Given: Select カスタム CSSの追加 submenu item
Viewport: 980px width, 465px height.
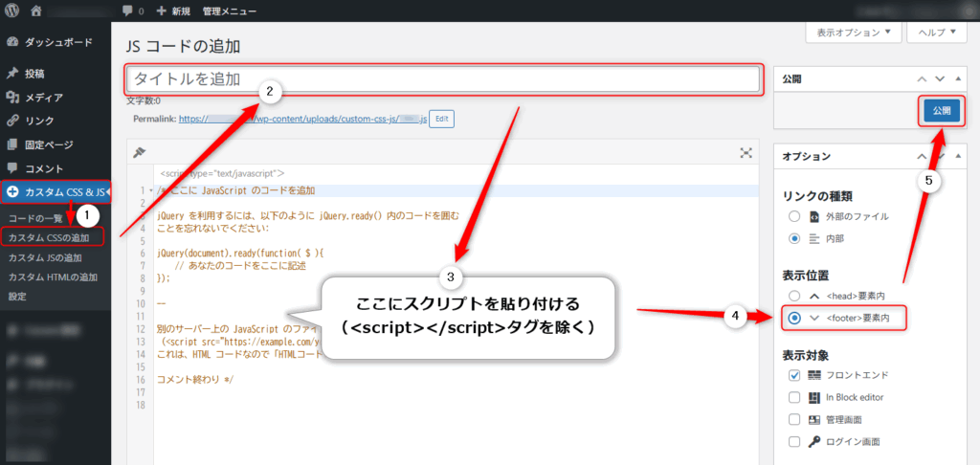Looking at the screenshot, I should pyautogui.click(x=49, y=237).
